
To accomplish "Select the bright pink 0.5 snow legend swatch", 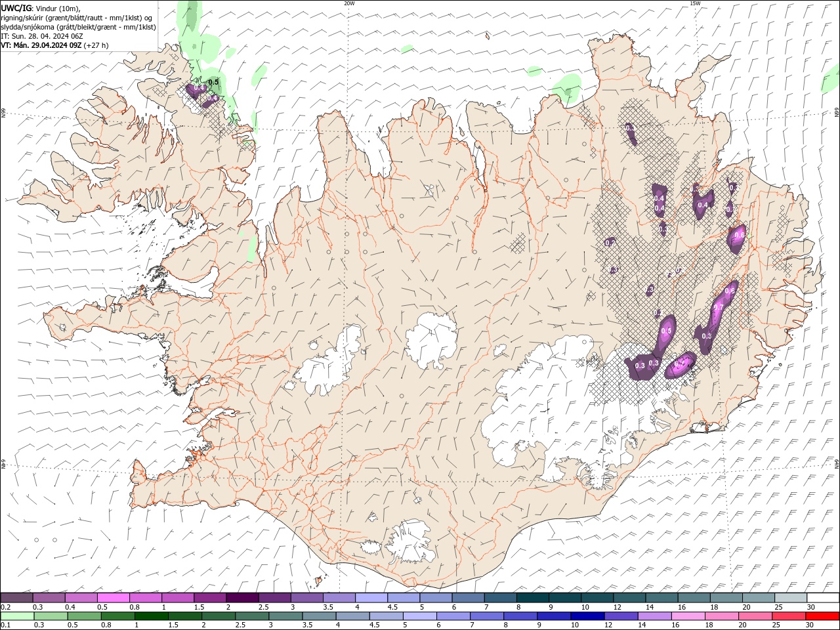I will pyautogui.click(x=114, y=598).
